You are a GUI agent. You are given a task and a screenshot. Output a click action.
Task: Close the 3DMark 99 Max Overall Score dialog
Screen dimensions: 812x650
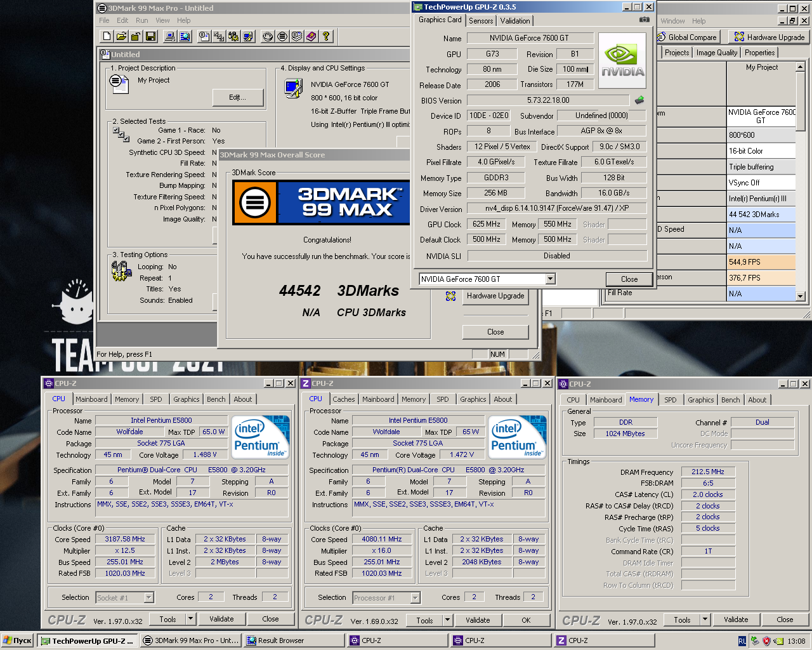coord(495,332)
